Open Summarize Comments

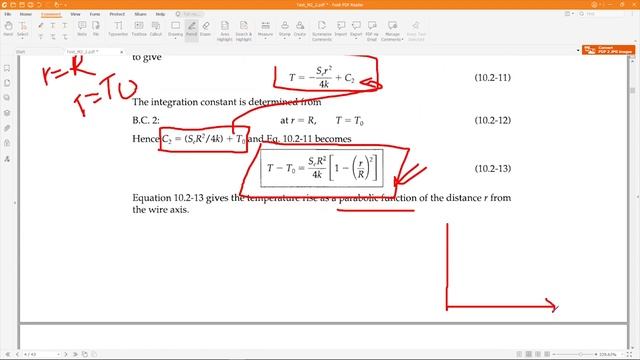click(x=322, y=31)
